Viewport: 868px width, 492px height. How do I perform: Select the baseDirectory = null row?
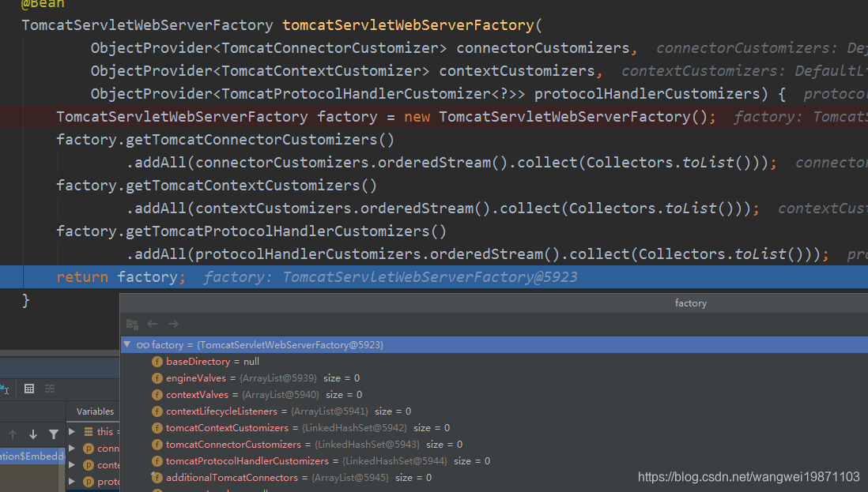[494, 362]
